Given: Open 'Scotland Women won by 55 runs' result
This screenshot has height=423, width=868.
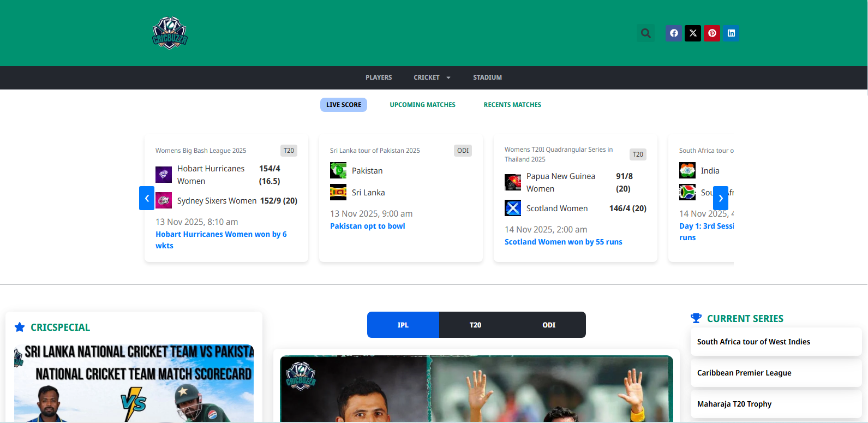Looking at the screenshot, I should point(564,242).
